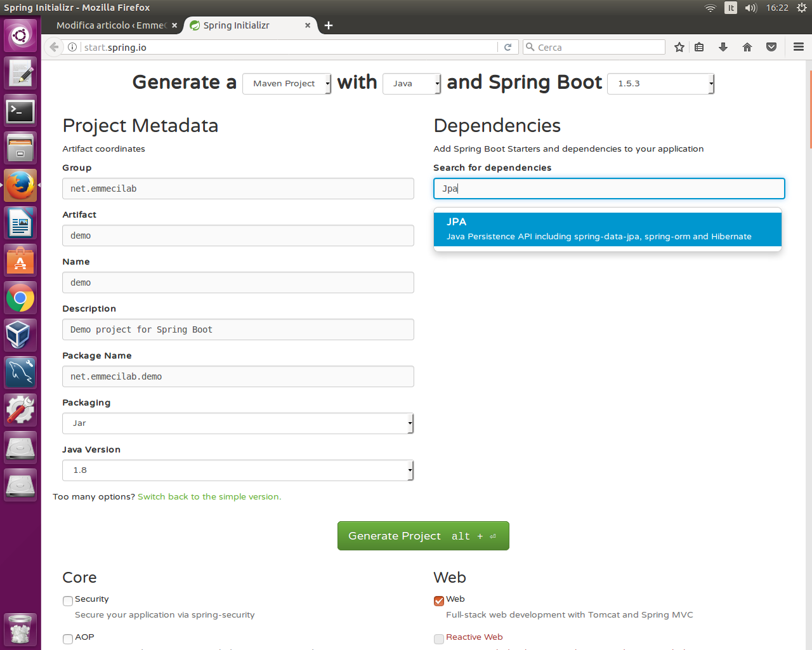The image size is (812, 650).
Task: Launch the text editor from the dock
Action: click(20, 73)
